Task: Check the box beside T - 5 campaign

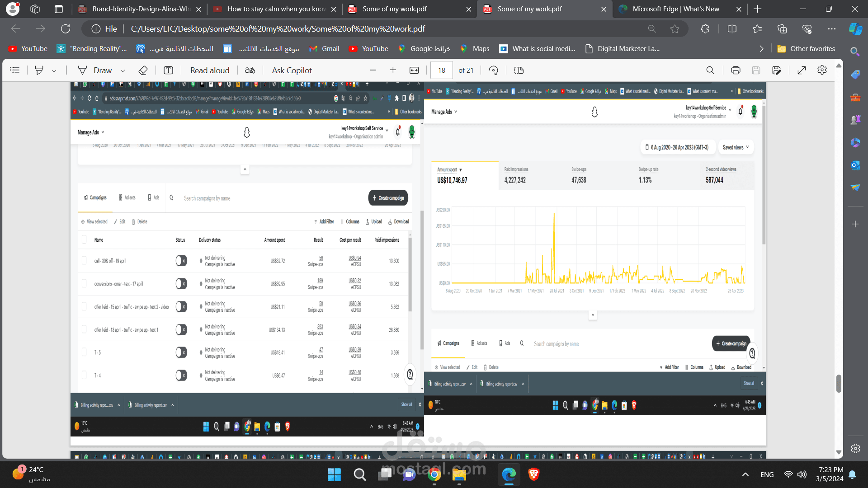Action: tap(84, 352)
